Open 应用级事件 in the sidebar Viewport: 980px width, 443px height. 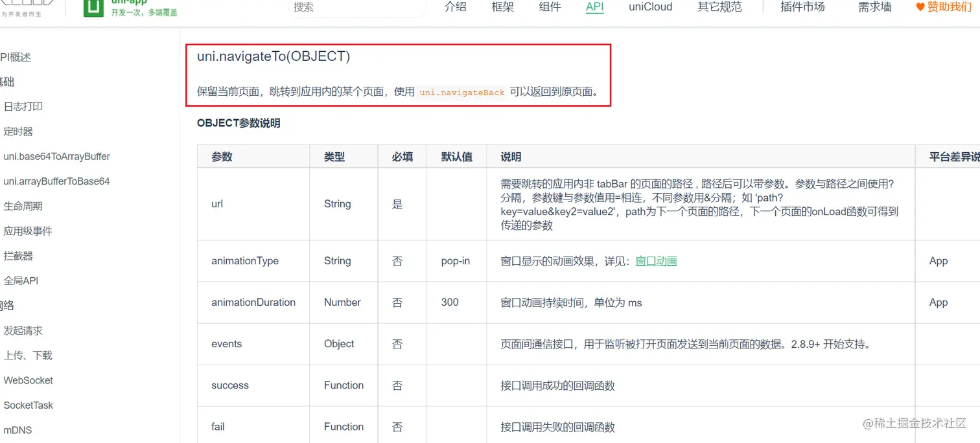tap(28, 231)
